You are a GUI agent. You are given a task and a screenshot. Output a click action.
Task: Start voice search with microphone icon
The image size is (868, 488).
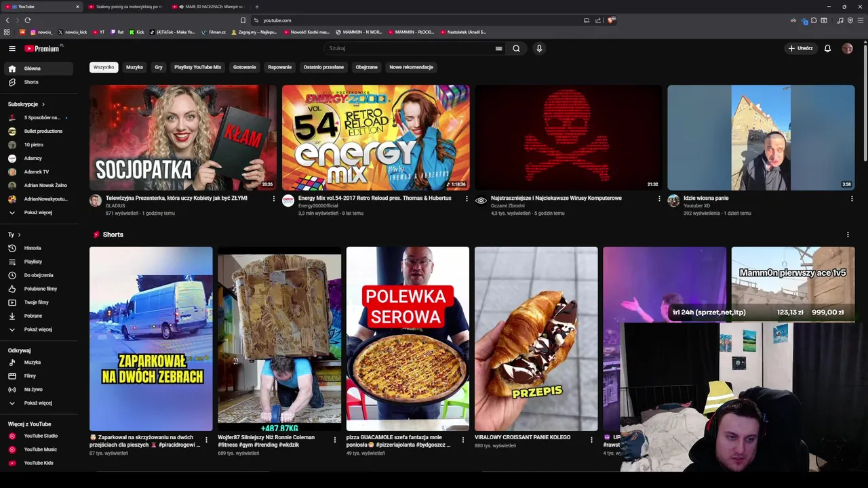pos(539,48)
